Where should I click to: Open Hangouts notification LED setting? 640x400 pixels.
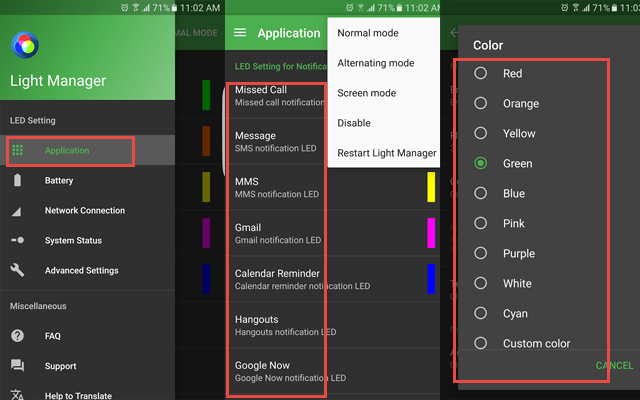[332, 325]
